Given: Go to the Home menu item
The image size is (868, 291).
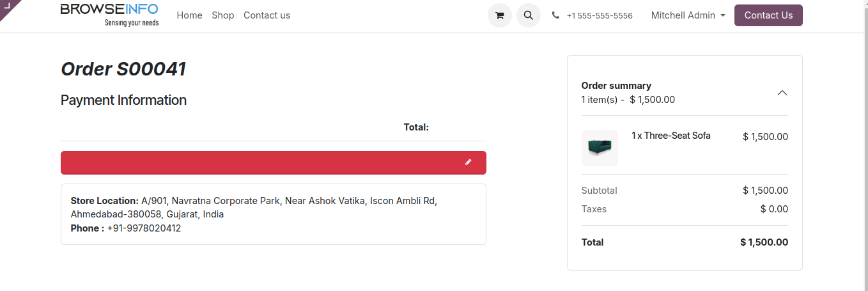Looking at the screenshot, I should pos(189,15).
